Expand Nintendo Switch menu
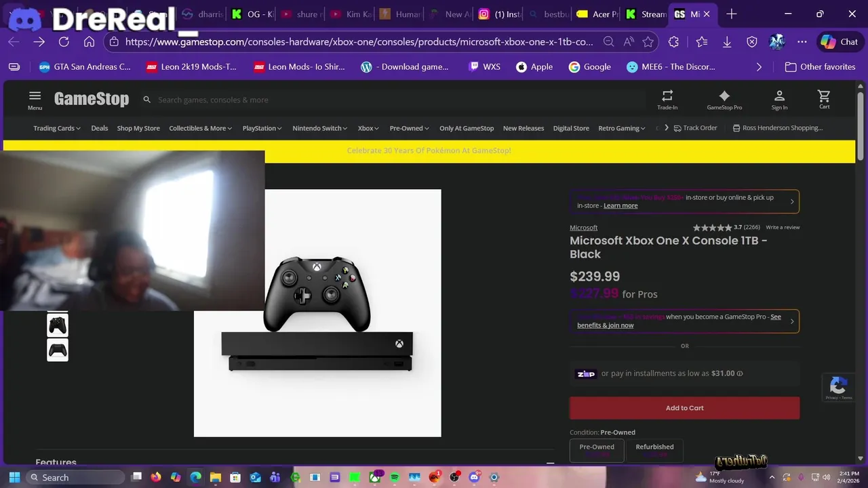The width and height of the screenshot is (868, 488). [319, 128]
